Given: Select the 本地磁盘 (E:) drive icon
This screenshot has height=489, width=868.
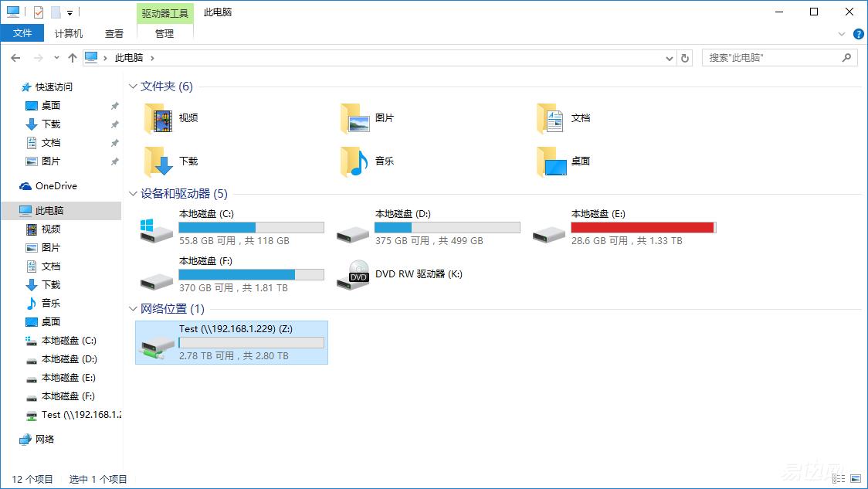Looking at the screenshot, I should tap(548, 234).
